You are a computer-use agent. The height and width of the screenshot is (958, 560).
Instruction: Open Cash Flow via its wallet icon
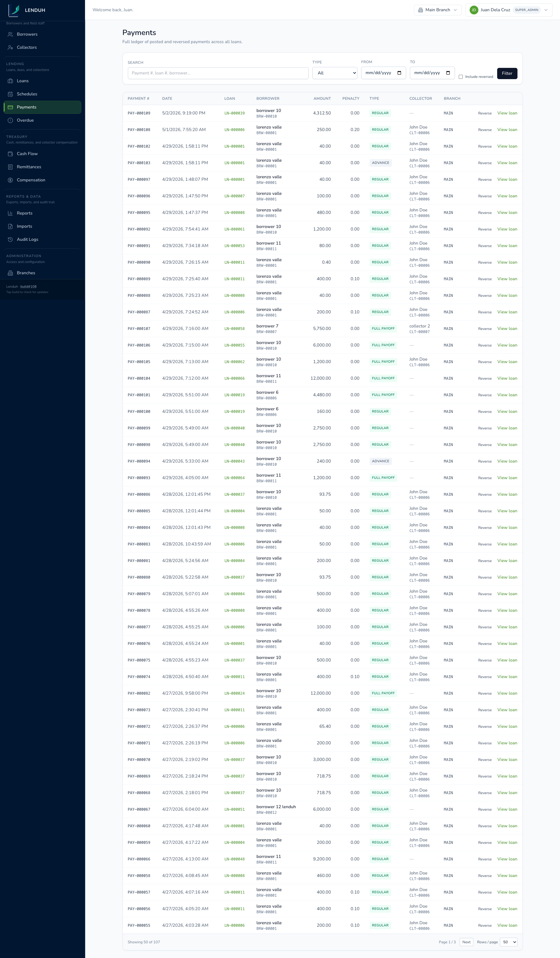click(10, 154)
